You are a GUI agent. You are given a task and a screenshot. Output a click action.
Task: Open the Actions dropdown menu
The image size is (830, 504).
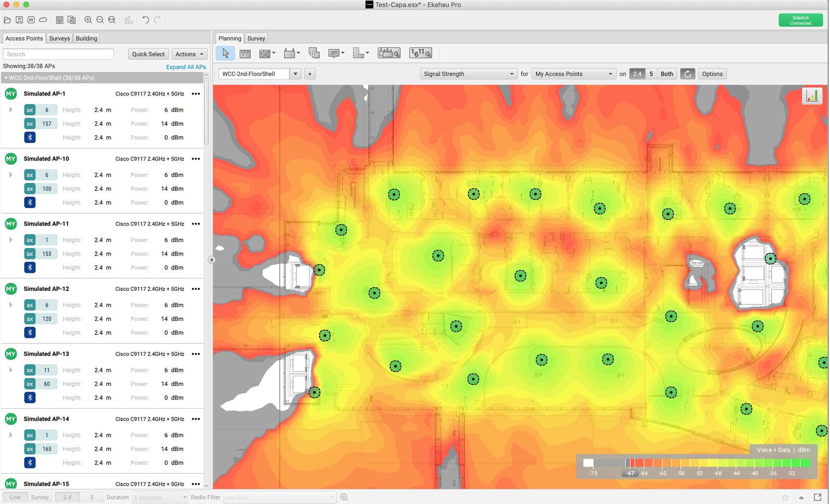pos(189,54)
